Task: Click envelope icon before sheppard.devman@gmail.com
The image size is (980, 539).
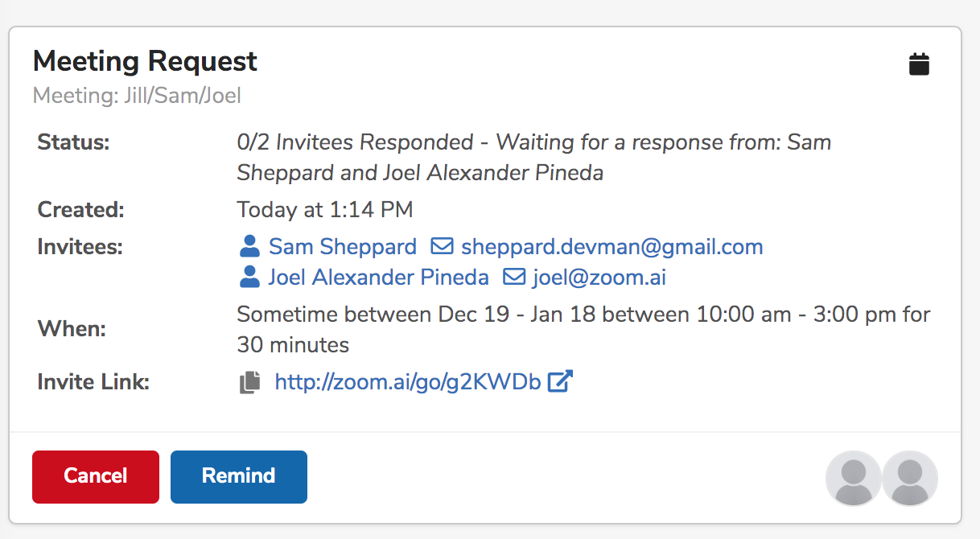Action: click(x=442, y=246)
